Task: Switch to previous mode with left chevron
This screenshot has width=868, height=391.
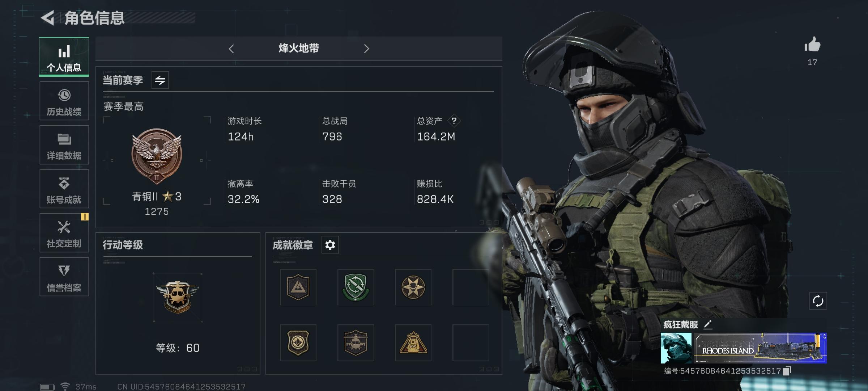Action: click(x=231, y=49)
